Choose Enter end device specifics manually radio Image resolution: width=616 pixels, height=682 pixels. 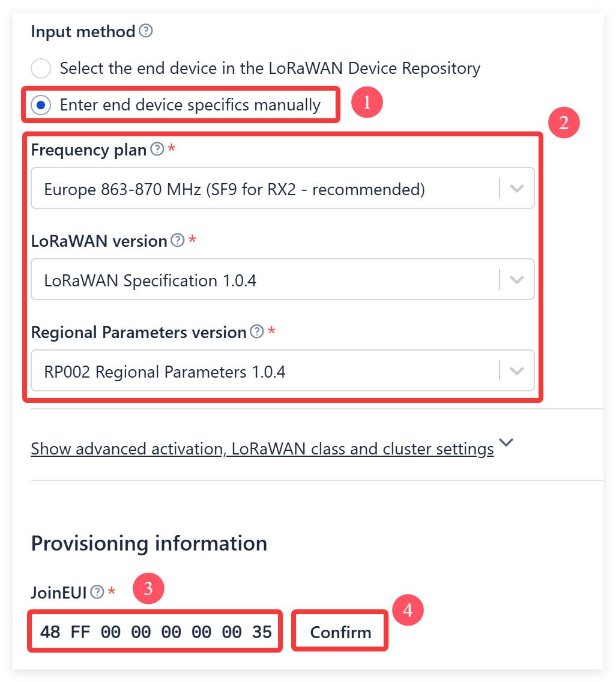(41, 105)
